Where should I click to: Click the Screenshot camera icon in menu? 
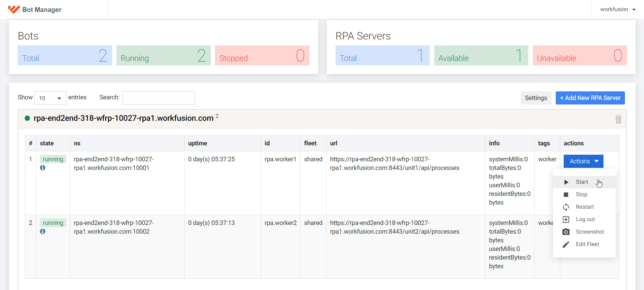(566, 232)
